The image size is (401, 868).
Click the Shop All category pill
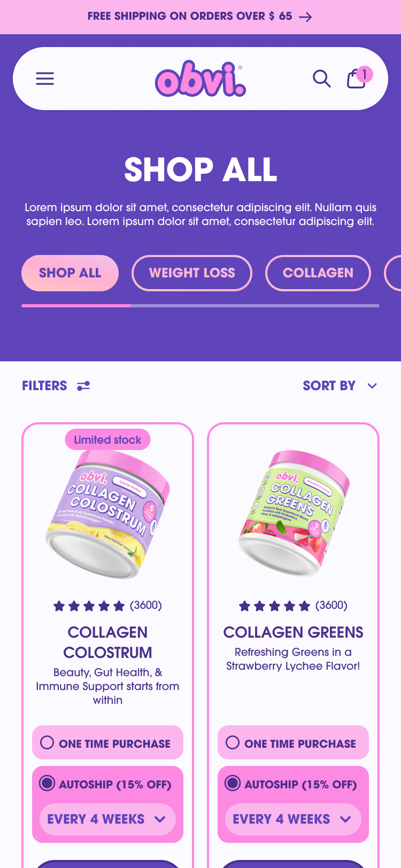[x=70, y=273]
